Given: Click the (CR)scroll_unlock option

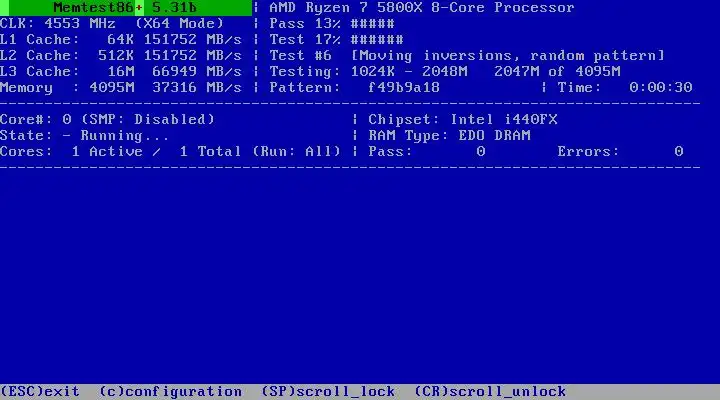Looking at the screenshot, I should click(x=490, y=392).
